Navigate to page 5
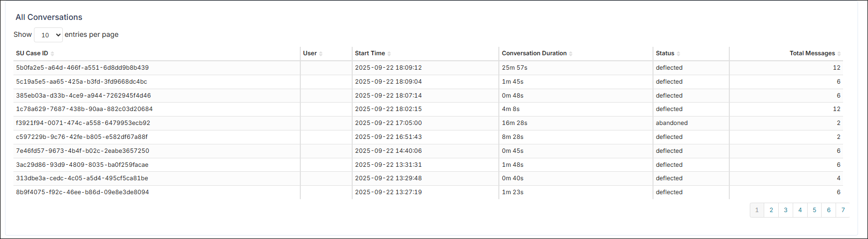This screenshot has width=868, height=239. [815, 210]
